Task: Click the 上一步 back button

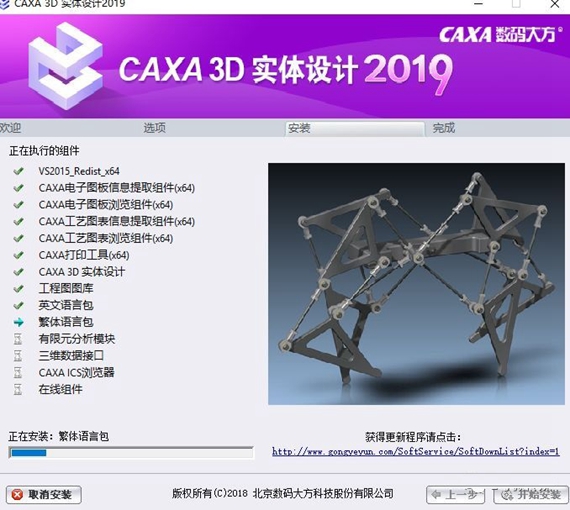Action: pos(455,494)
